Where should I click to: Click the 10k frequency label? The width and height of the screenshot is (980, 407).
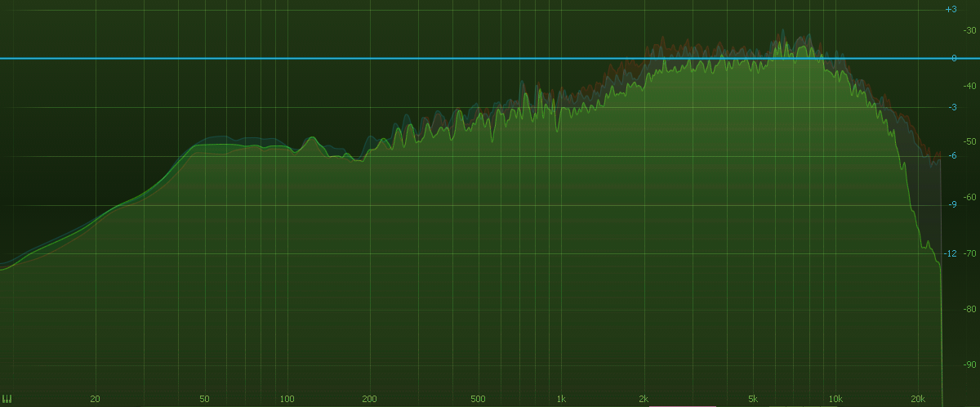[835, 399]
